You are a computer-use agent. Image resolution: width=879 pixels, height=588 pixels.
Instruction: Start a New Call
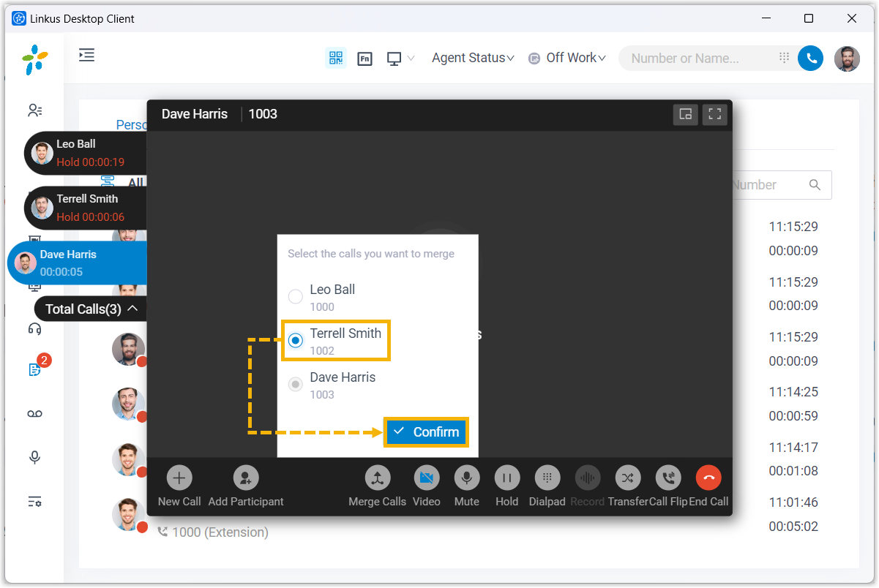point(179,478)
